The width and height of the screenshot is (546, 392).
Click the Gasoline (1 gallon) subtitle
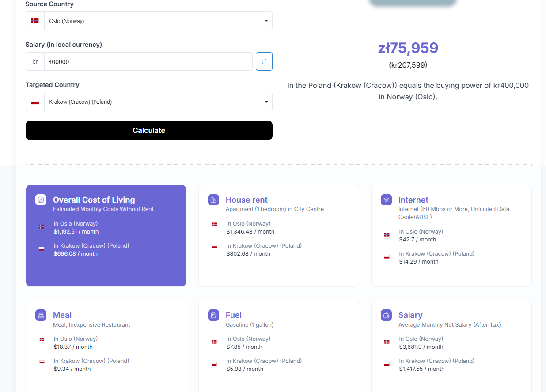point(250,325)
